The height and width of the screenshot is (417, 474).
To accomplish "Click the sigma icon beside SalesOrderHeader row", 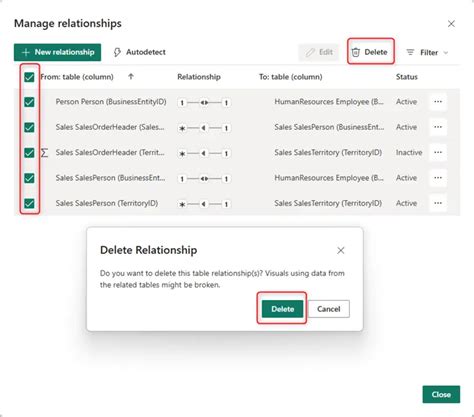I will coord(44,153).
